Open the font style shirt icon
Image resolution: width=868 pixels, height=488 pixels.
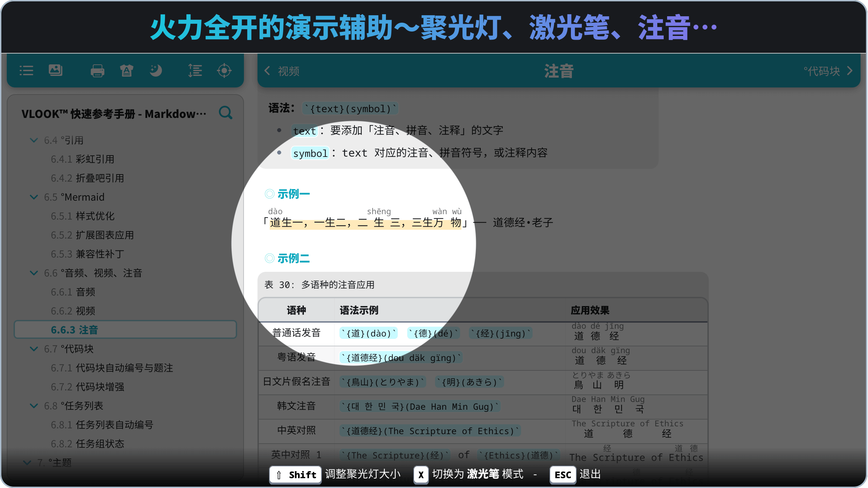click(126, 70)
